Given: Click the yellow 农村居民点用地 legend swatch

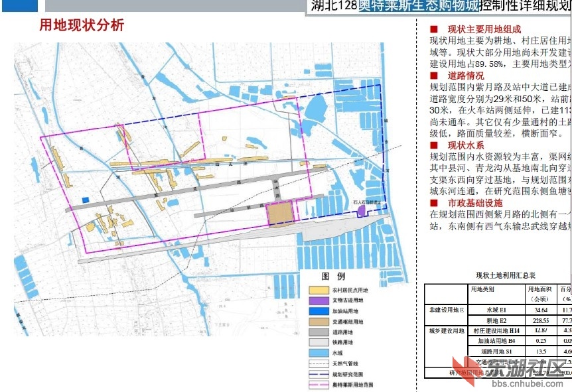Looking at the screenshot, I should click(x=319, y=291).
